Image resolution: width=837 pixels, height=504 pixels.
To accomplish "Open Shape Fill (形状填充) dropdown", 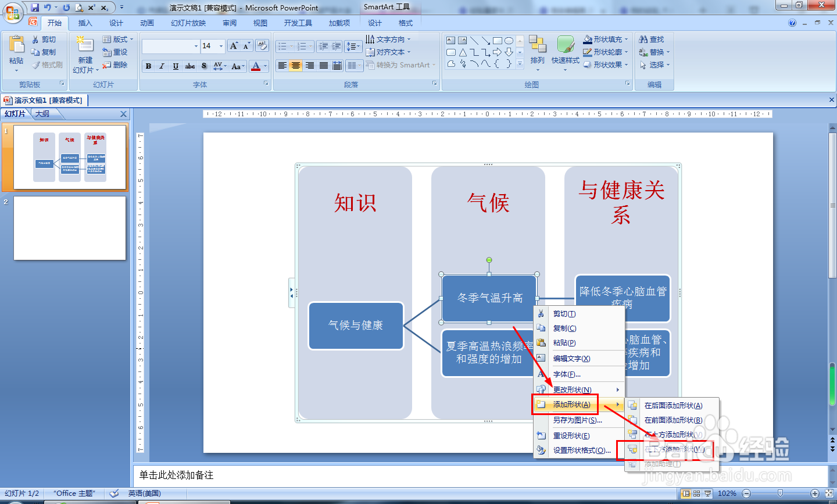I will (x=606, y=40).
